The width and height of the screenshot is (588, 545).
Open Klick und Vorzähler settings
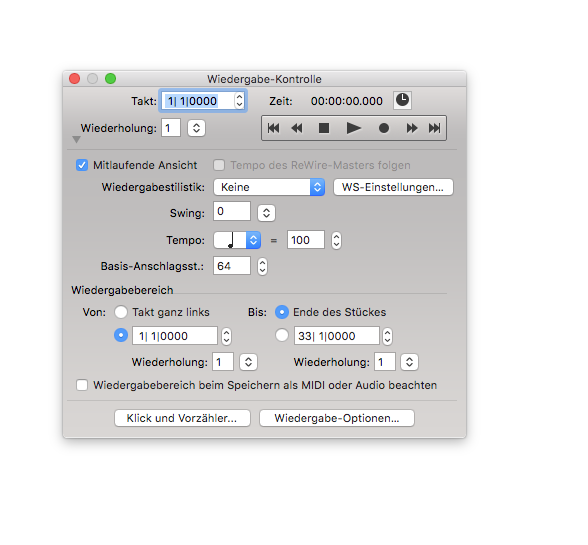pos(182,418)
